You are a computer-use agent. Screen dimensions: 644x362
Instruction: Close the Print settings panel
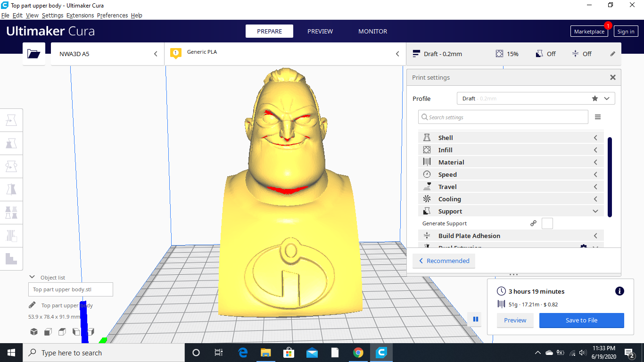pos(613,77)
